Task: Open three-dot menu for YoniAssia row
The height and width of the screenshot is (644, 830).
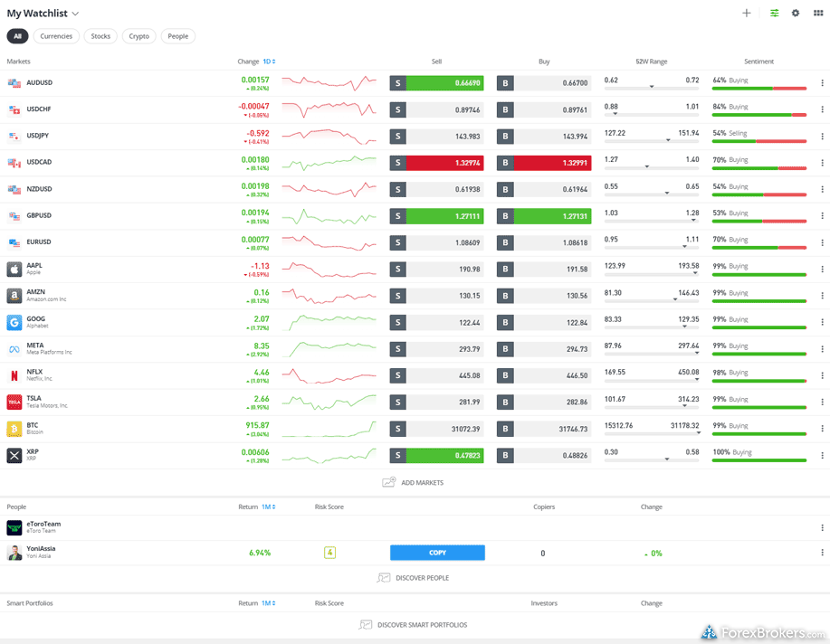Action: pyautogui.click(x=822, y=553)
